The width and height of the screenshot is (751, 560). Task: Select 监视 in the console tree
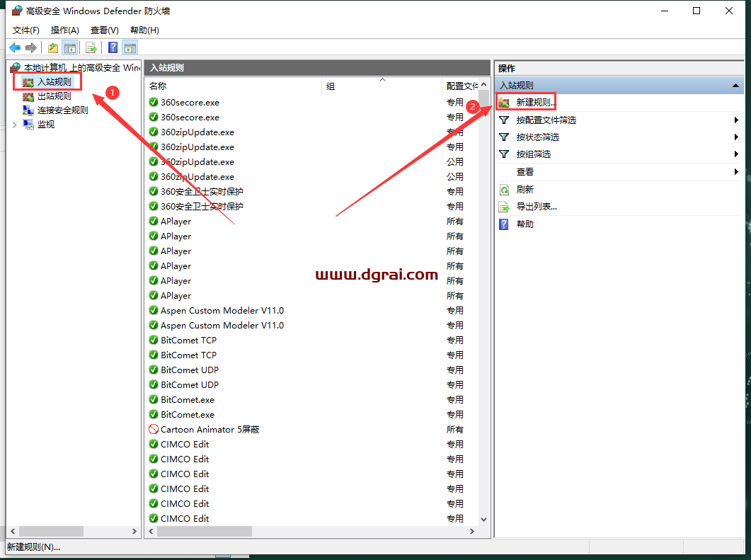tap(46, 125)
